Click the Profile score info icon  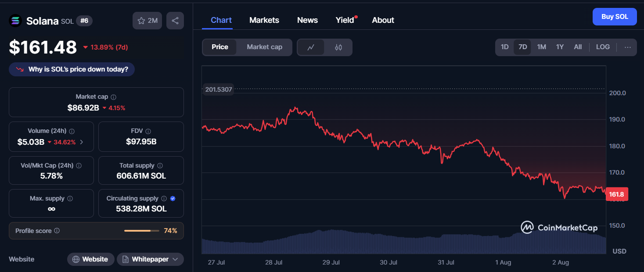tap(57, 231)
